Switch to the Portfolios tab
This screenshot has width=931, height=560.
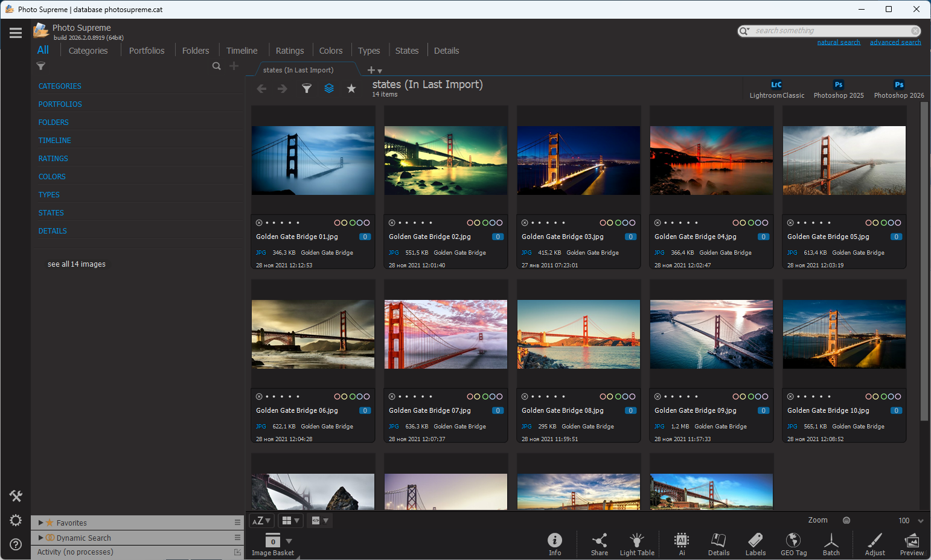147,51
